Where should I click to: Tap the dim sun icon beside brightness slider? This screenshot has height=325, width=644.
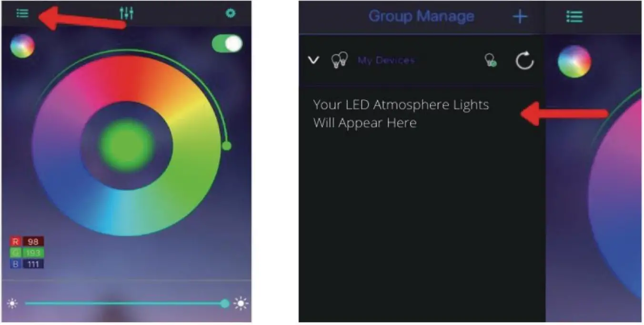[x=12, y=304]
